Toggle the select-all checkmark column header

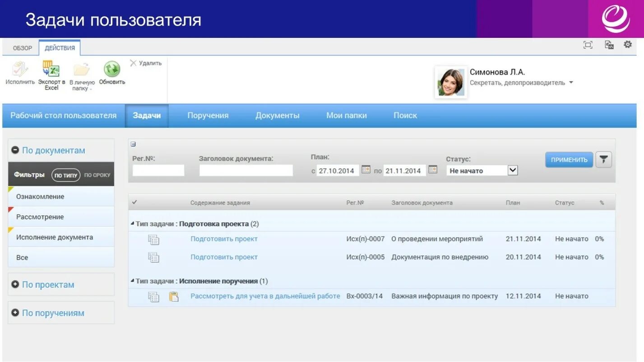[134, 202]
